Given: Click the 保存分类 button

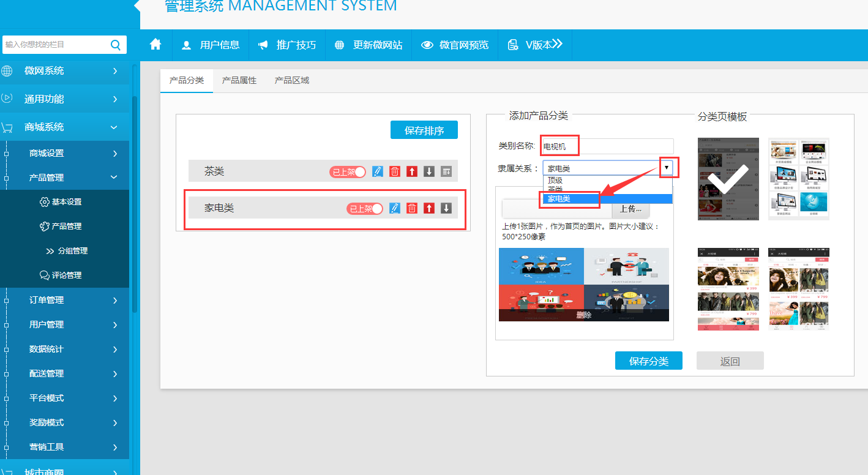Looking at the screenshot, I should point(648,361).
